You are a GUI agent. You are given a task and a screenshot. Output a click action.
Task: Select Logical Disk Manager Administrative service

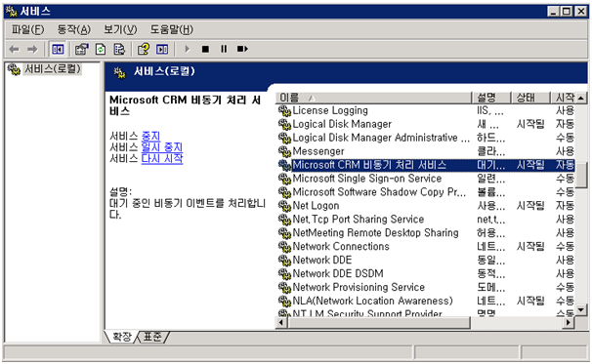426,138
